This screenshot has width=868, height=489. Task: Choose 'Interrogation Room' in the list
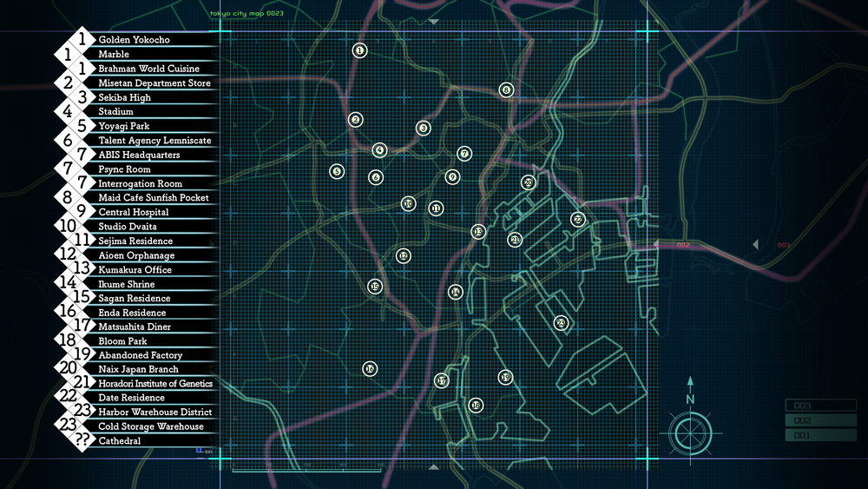coord(140,184)
